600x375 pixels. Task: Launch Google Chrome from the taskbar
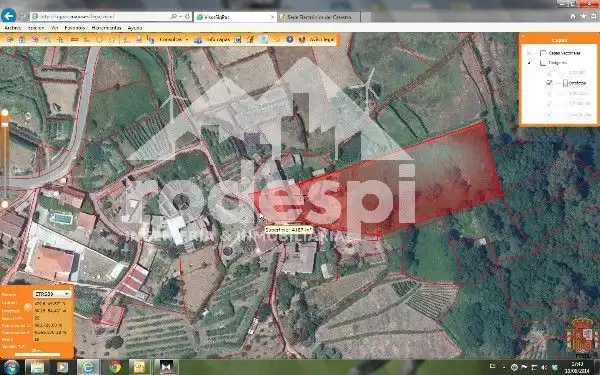[114, 367]
